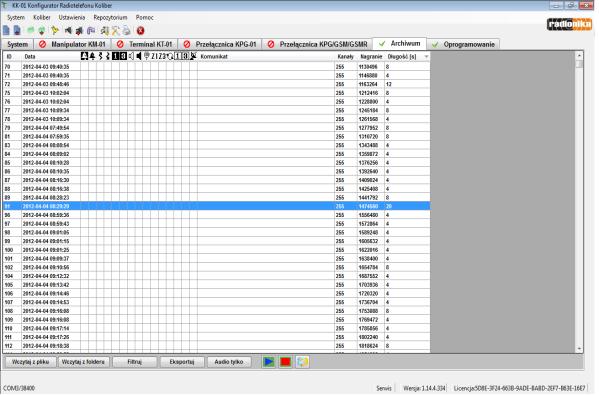The width and height of the screenshot is (599, 395).
Task: Click the yellow pointer tool toolbar icon
Action: (x=55, y=31)
